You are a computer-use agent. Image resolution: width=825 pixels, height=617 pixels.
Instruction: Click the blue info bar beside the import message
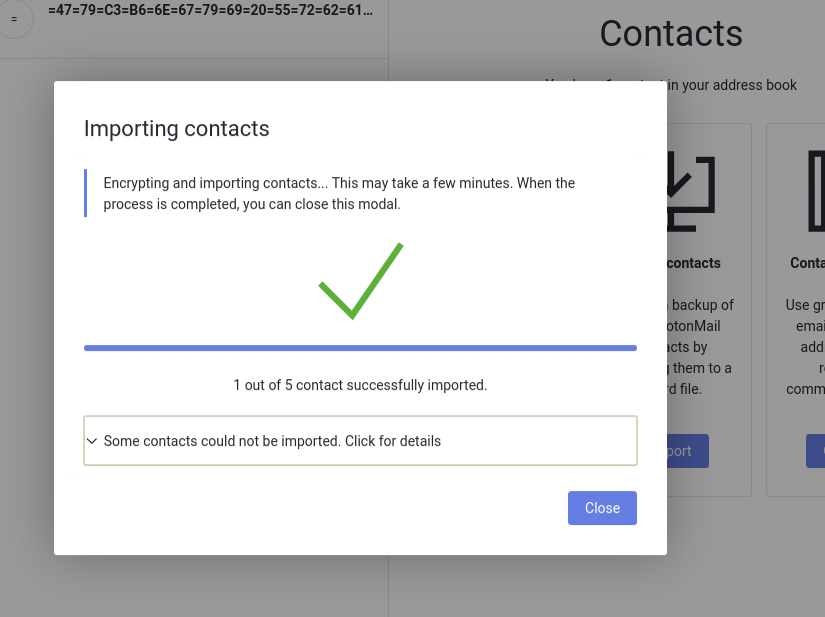click(x=84, y=193)
